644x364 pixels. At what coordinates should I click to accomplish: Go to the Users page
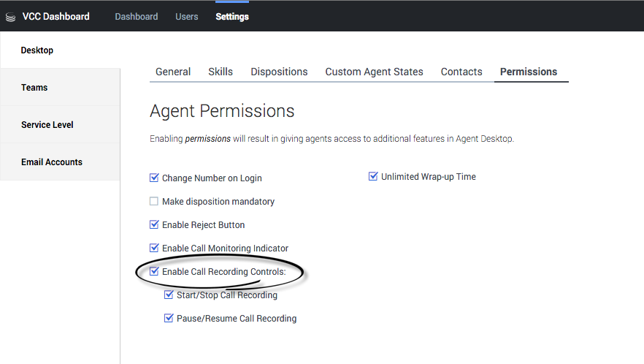pyautogui.click(x=186, y=17)
